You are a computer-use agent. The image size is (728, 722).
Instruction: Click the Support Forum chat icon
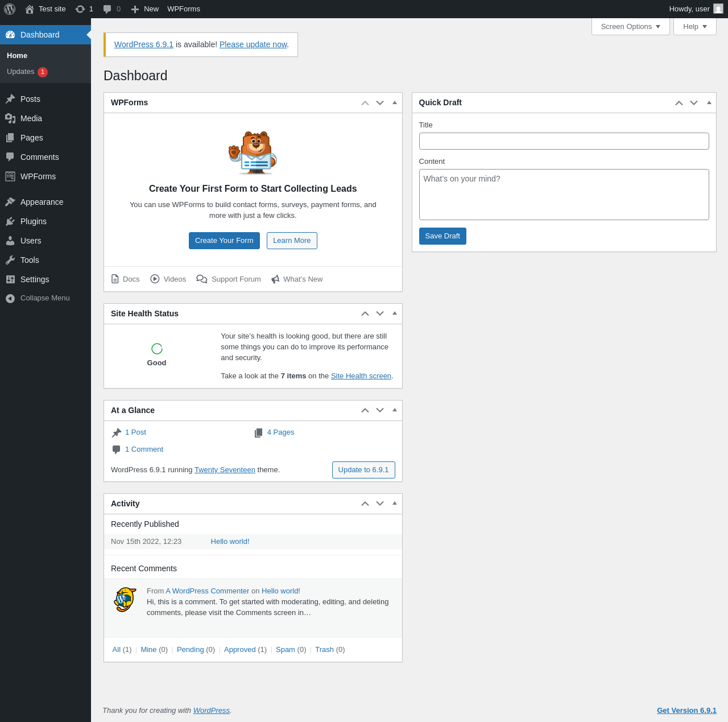(x=202, y=279)
